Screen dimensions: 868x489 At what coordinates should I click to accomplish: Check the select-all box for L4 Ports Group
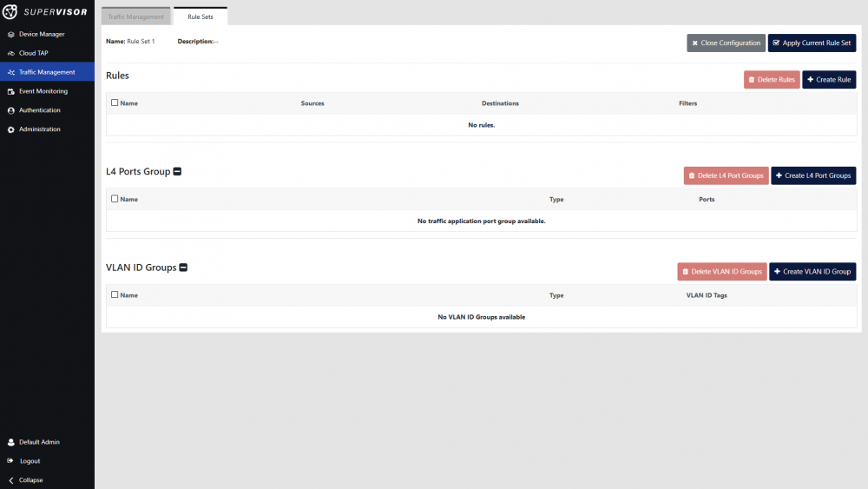pyautogui.click(x=115, y=199)
